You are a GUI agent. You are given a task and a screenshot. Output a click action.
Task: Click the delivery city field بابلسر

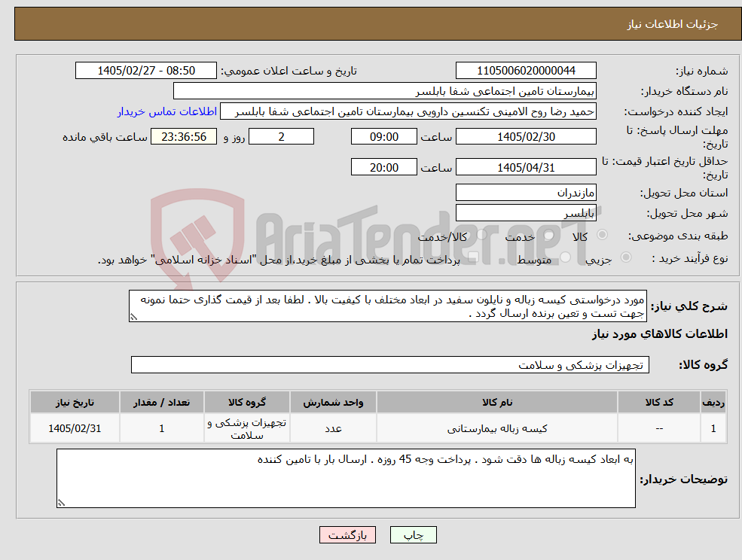coord(526,213)
